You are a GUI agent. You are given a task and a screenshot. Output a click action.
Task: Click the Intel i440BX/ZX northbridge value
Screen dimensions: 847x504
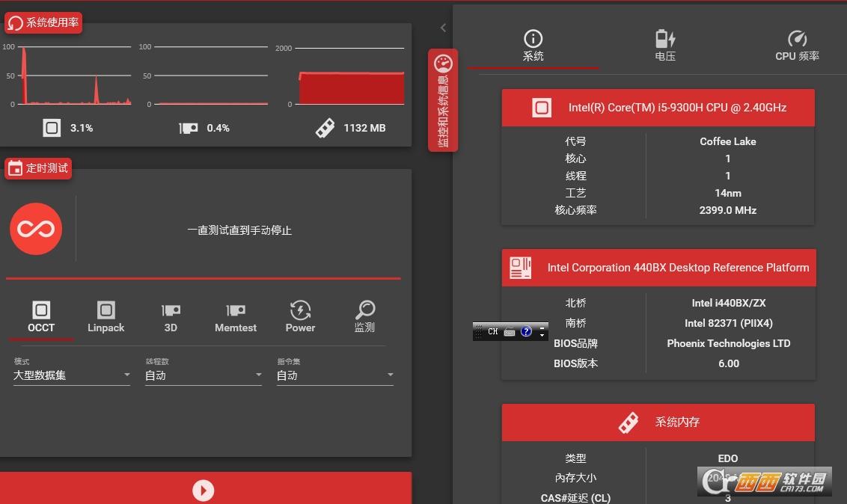click(729, 303)
